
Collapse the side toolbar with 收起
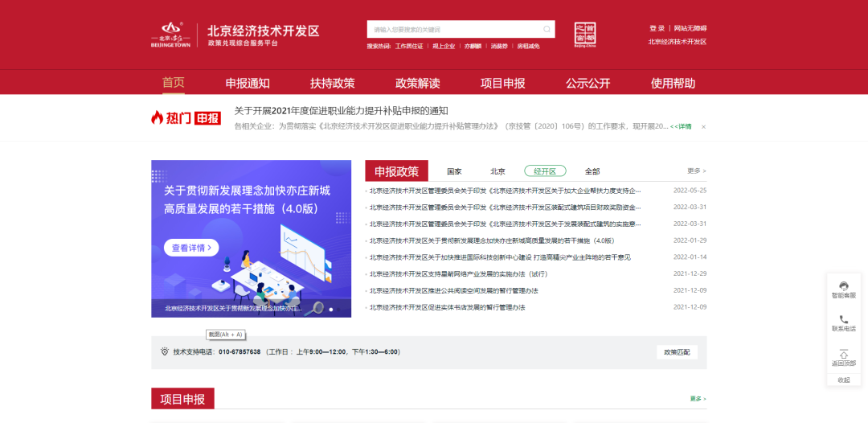point(844,380)
